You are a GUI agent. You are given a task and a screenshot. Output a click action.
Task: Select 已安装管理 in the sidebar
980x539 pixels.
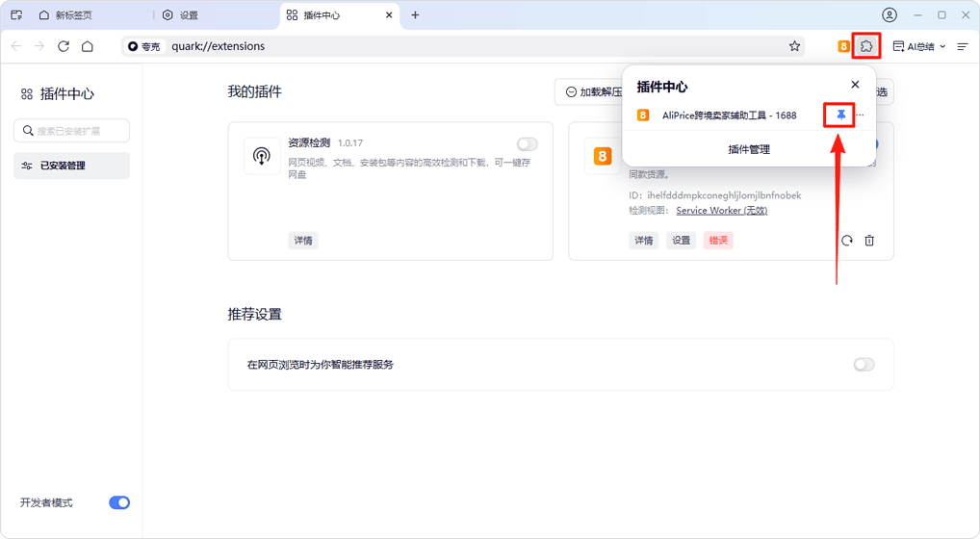tap(71, 166)
